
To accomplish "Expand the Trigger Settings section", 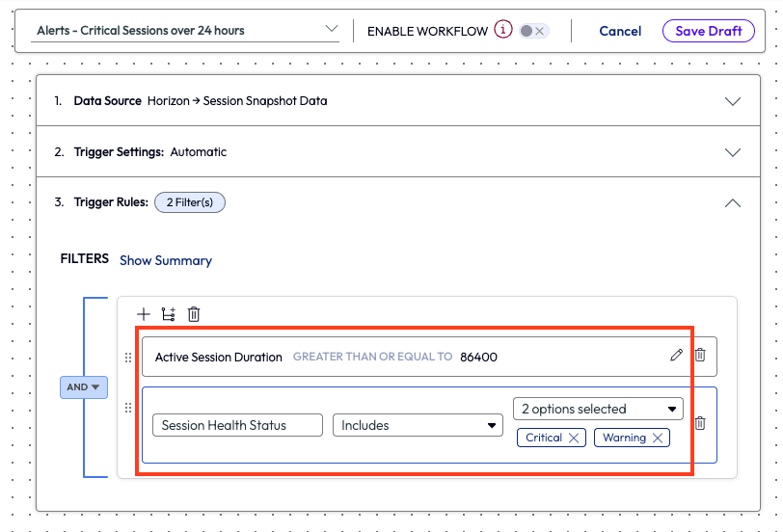I will (x=733, y=152).
